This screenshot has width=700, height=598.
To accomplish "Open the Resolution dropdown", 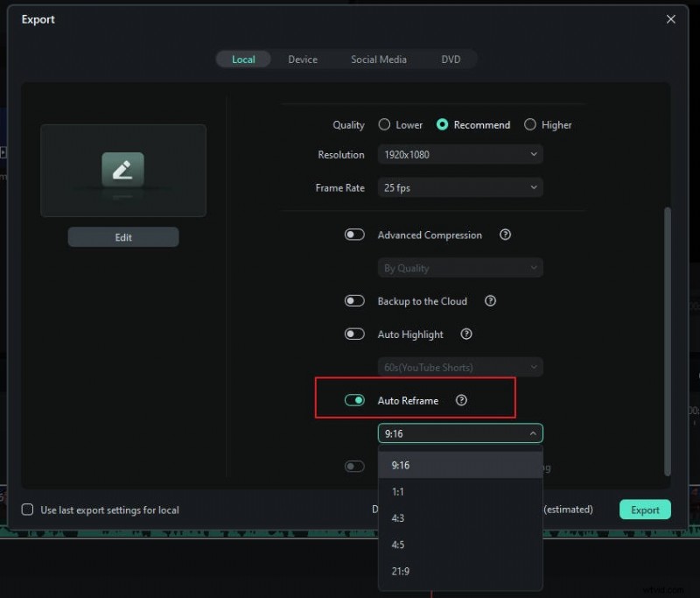I will (x=459, y=154).
